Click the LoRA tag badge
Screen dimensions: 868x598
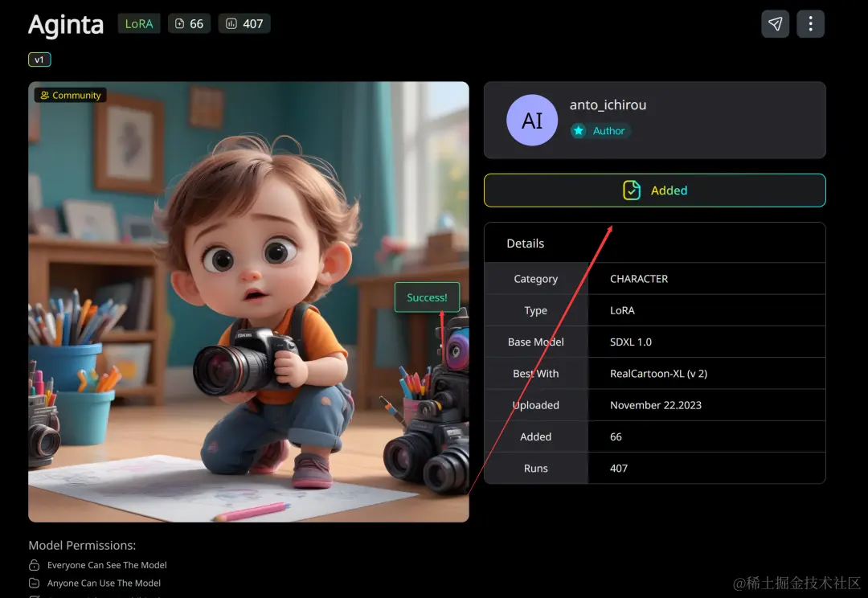(x=139, y=24)
